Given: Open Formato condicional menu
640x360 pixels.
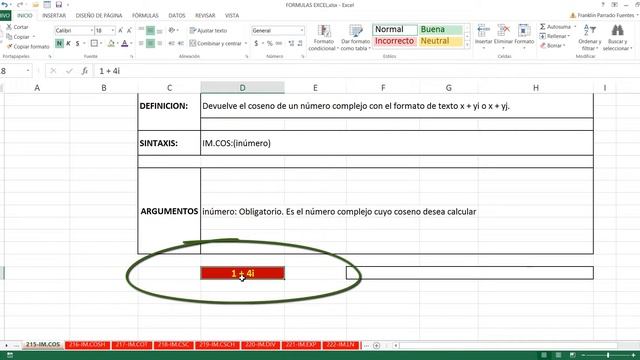Looking at the screenshot, I should click(324, 38).
